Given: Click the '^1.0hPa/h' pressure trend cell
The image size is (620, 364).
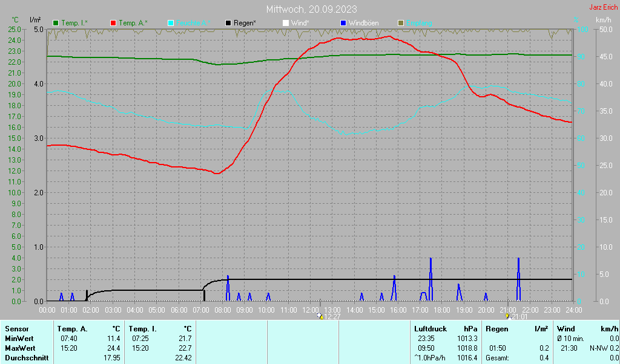Looking at the screenshot, I should (429, 358).
